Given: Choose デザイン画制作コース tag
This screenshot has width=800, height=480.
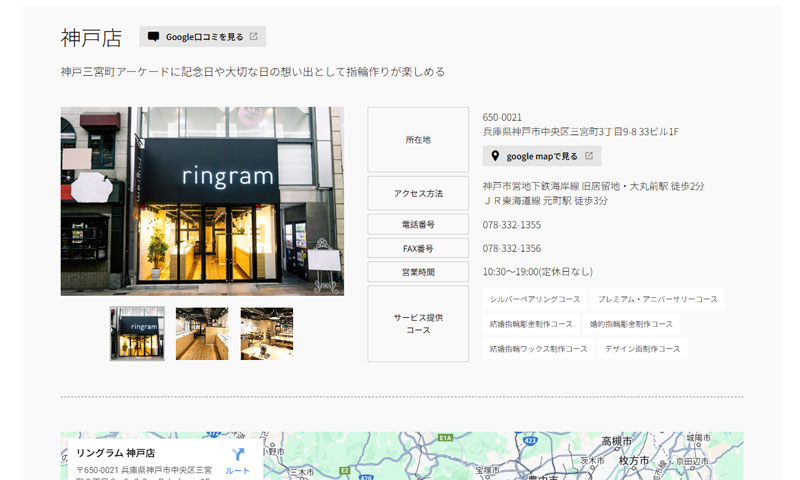Looking at the screenshot, I should pos(642,349).
